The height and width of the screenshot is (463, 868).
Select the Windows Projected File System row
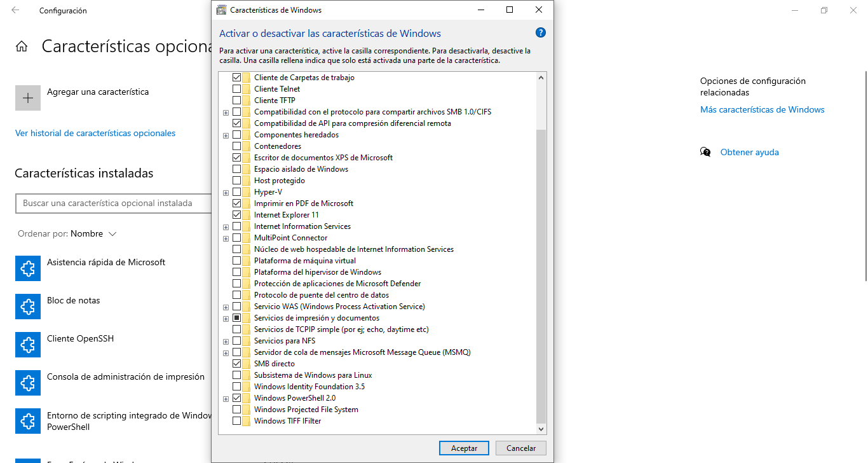pos(306,410)
